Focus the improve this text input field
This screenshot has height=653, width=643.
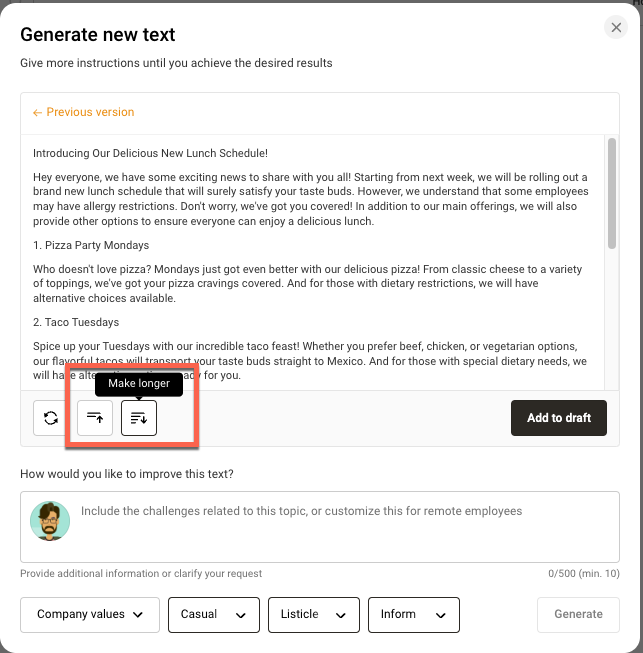pos(340,525)
